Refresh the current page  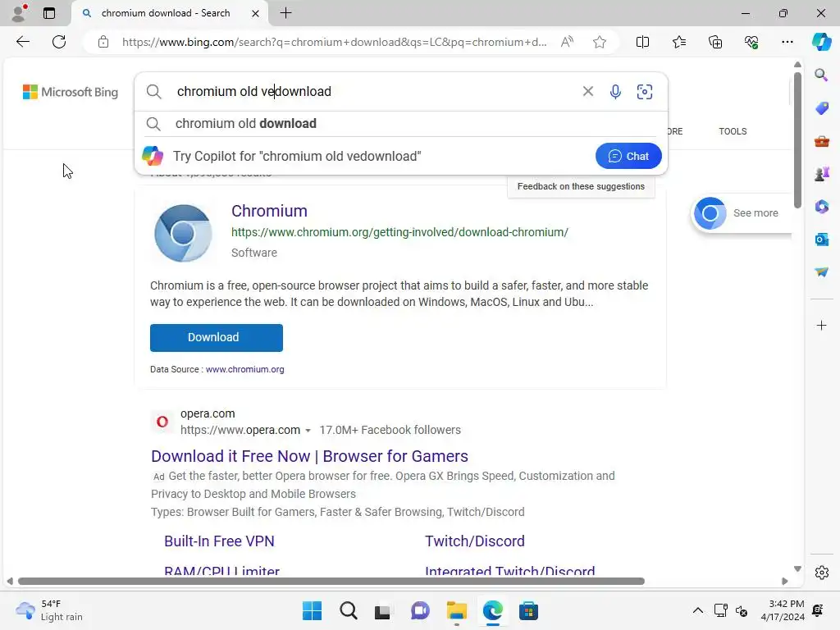[x=59, y=42]
